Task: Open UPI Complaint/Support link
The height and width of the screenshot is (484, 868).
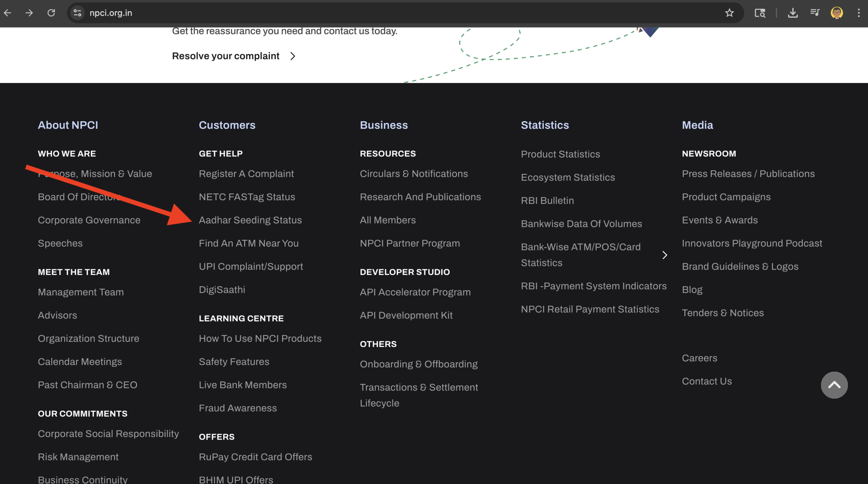Action: (251, 267)
